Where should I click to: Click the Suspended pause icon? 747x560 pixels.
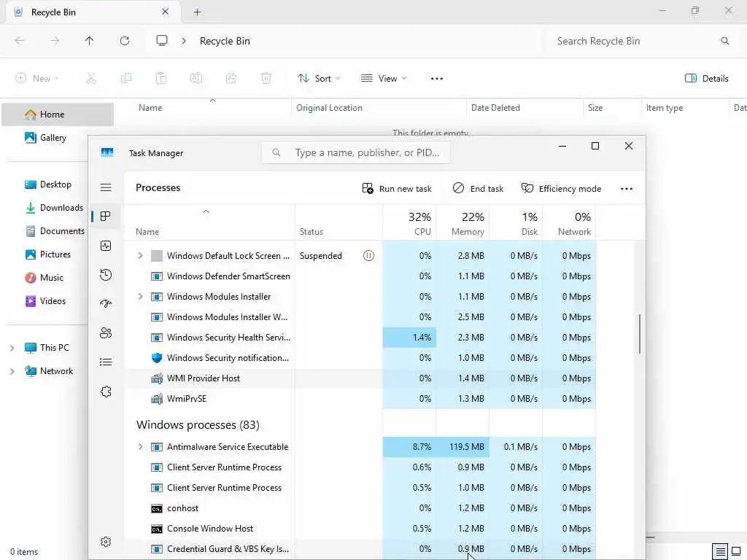pos(368,256)
